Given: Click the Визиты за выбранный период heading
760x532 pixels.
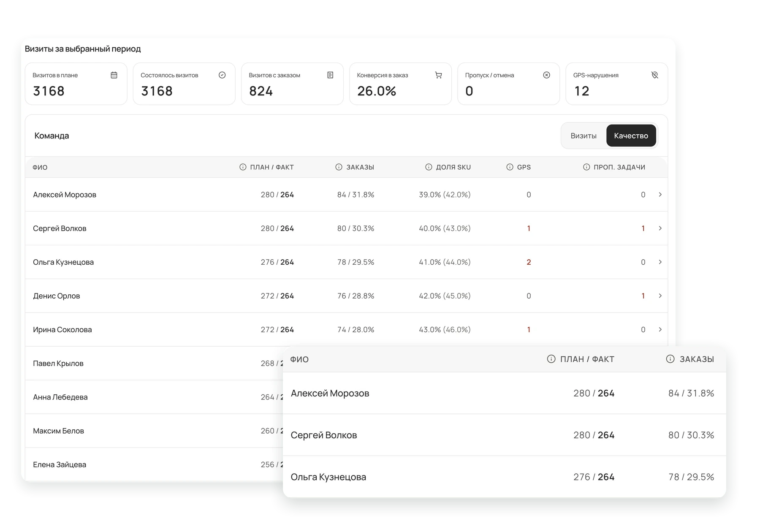Looking at the screenshot, I should tap(83, 49).
